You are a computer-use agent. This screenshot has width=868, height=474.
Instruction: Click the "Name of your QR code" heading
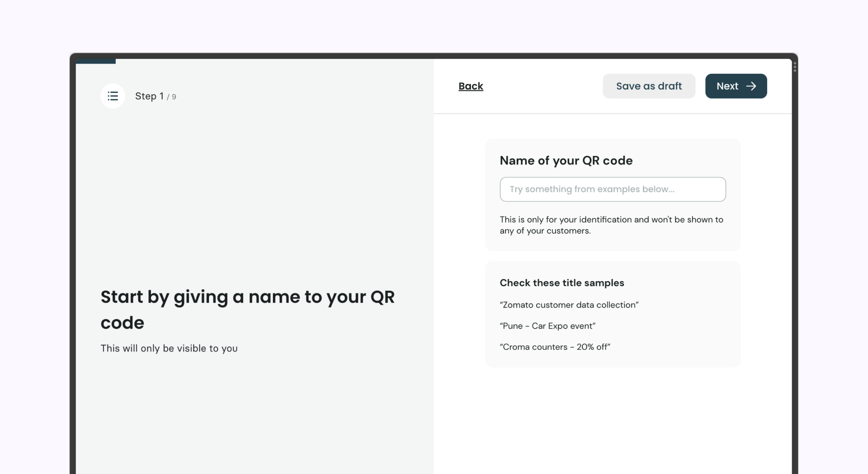click(x=566, y=160)
